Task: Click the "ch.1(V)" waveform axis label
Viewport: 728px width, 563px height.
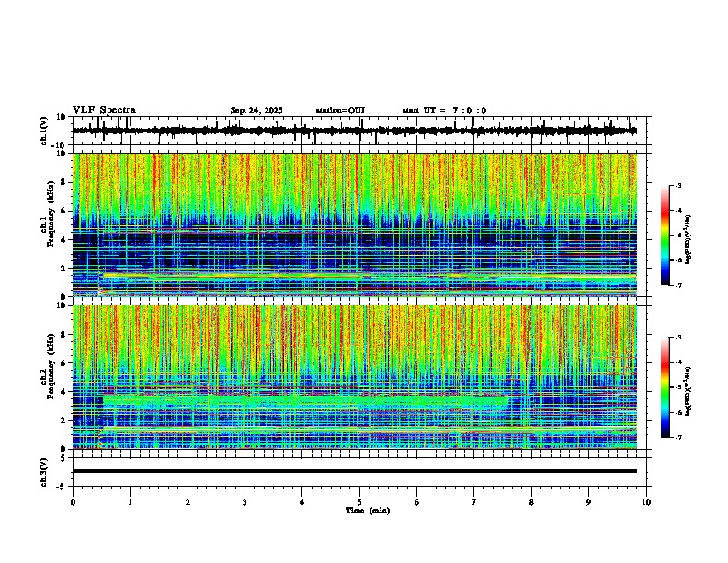Action: click(44, 131)
